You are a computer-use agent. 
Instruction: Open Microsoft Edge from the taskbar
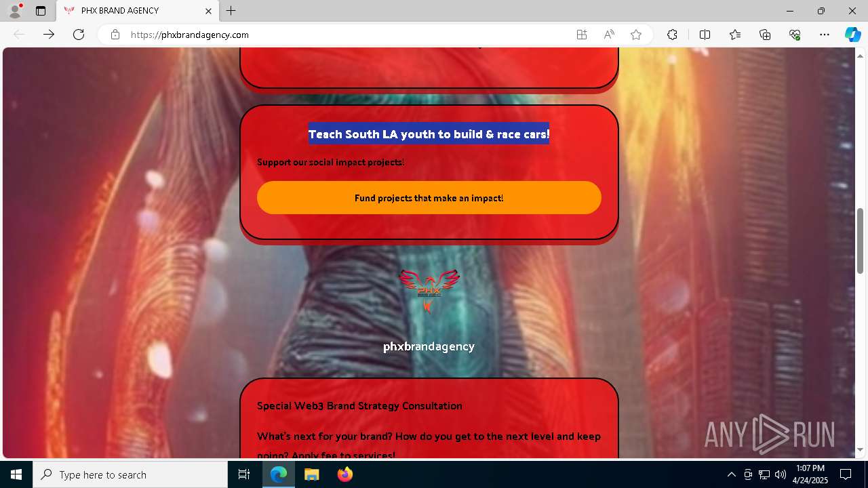pos(279,474)
